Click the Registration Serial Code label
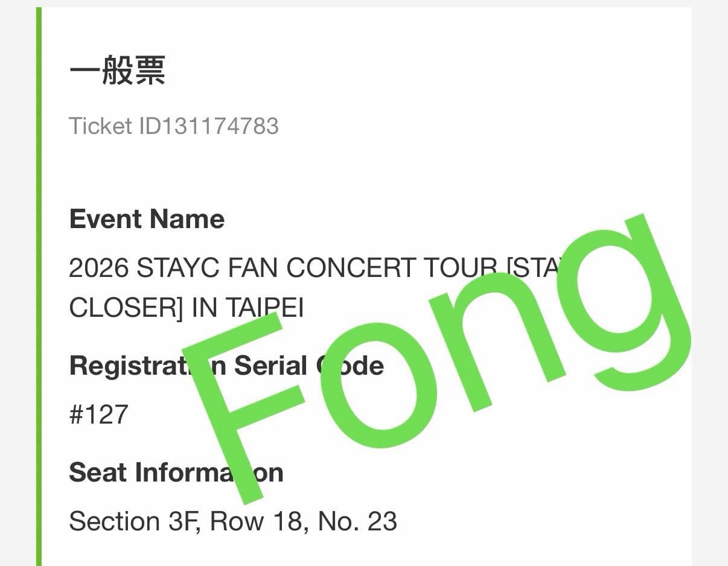 coord(226,366)
